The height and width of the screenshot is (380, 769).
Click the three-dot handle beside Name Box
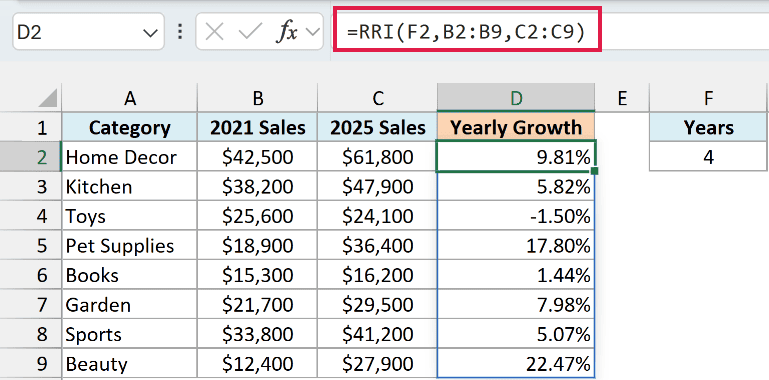click(x=180, y=32)
